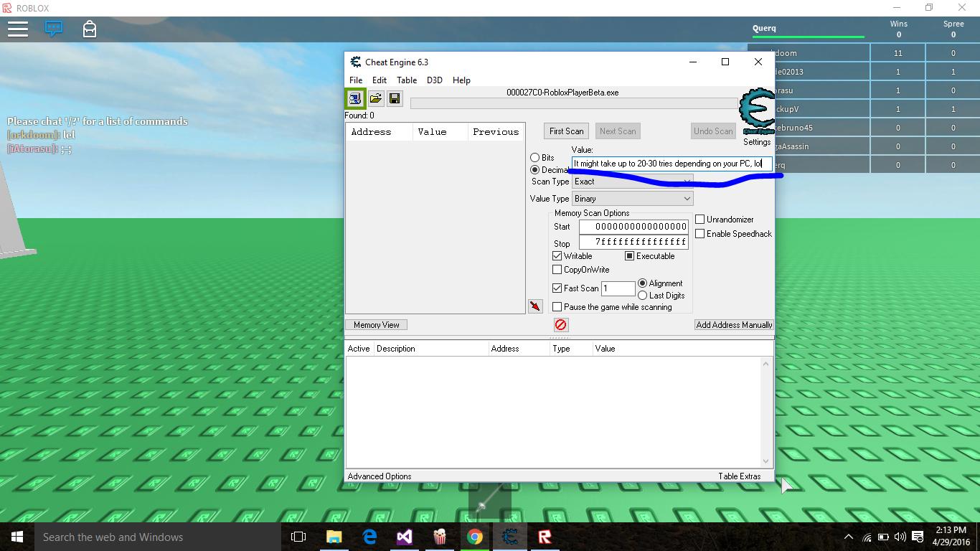
Task: Enable Pause the game while scanning
Action: pos(557,307)
